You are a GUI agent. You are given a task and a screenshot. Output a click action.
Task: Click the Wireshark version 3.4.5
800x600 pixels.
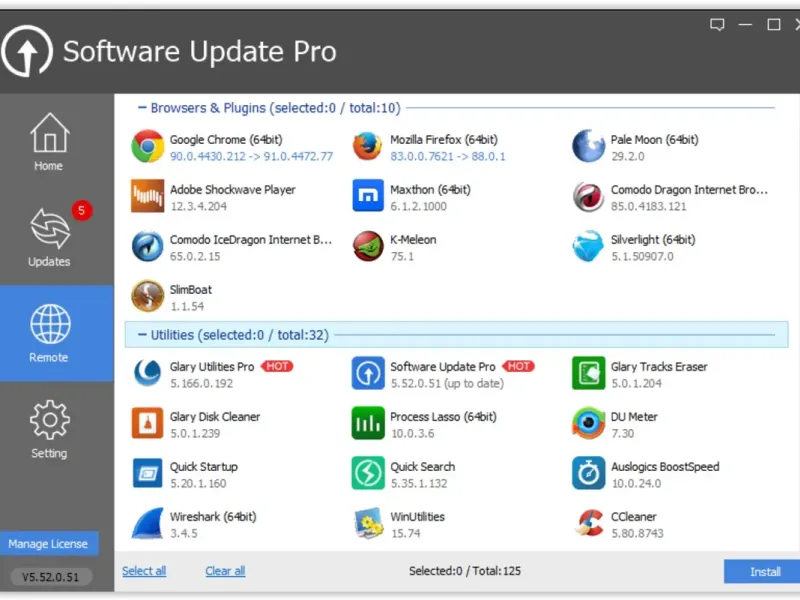[184, 533]
